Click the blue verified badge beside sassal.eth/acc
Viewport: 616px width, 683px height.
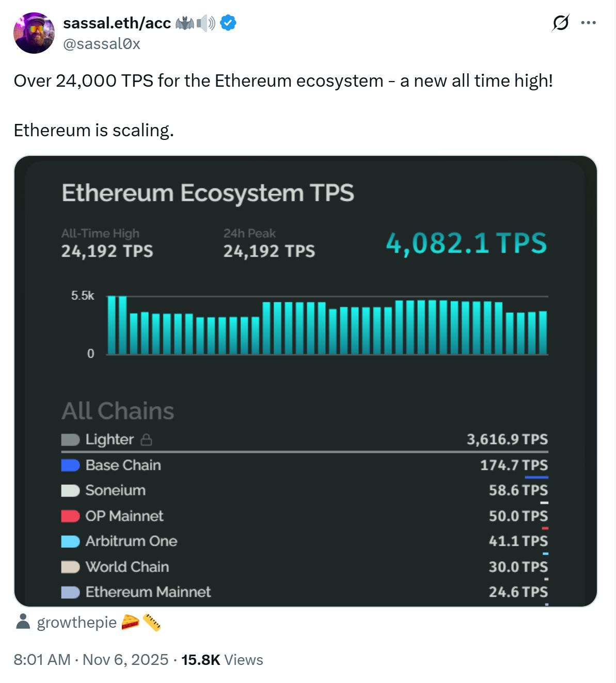229,23
